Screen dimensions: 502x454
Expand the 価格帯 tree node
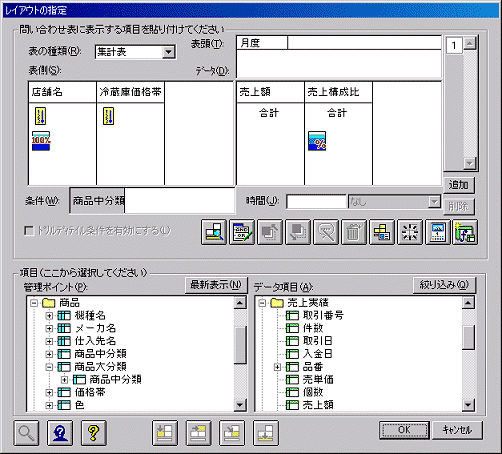[x=49, y=393]
